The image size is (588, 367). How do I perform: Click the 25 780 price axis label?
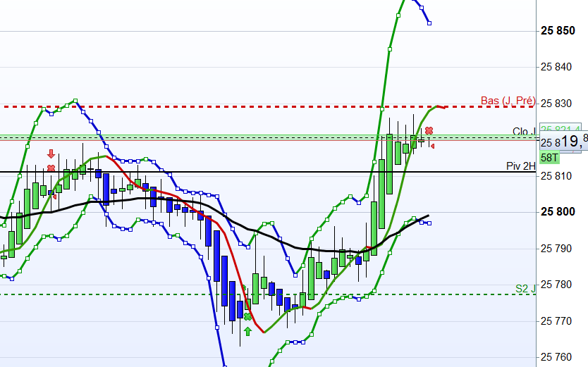pos(556,285)
